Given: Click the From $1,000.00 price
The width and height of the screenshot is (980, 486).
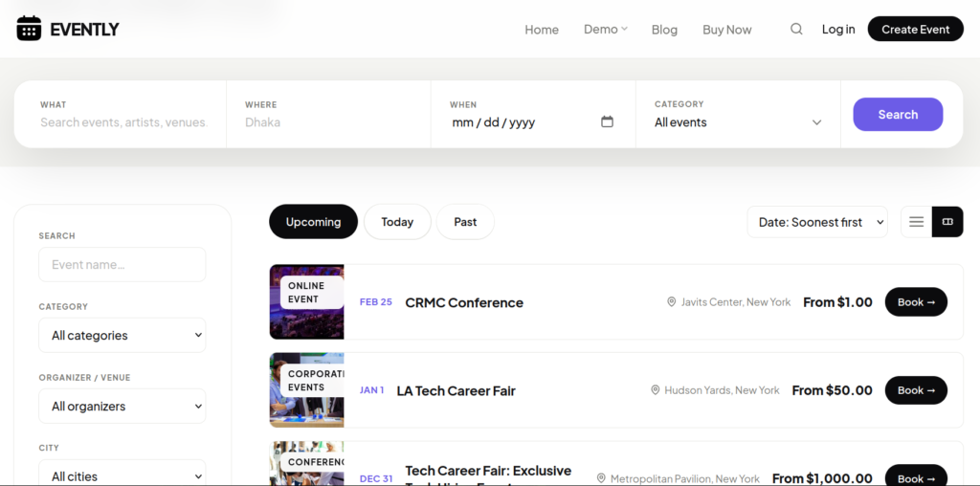Looking at the screenshot, I should 822,478.
